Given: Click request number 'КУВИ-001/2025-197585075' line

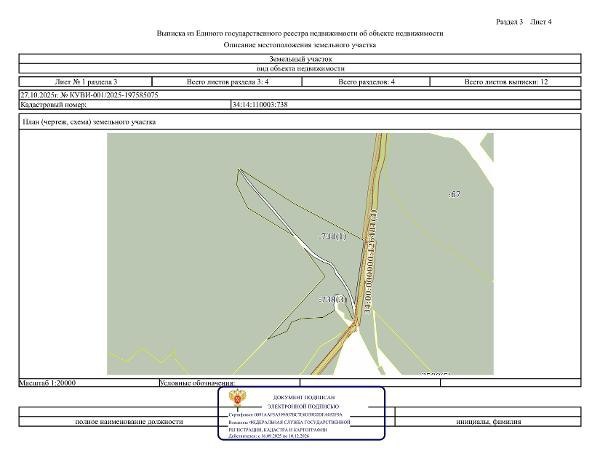Looking at the screenshot, I should click(89, 95).
